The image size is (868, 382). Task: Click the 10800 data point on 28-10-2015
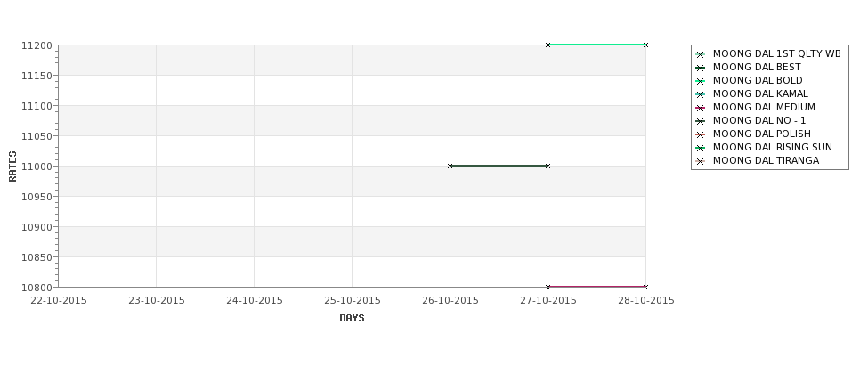tap(645, 287)
